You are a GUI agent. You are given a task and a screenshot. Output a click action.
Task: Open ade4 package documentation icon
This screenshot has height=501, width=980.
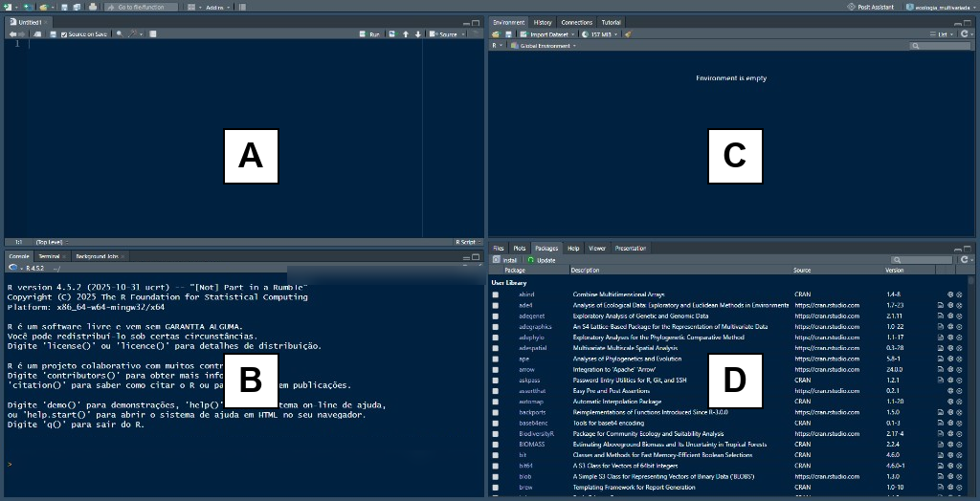tap(941, 305)
